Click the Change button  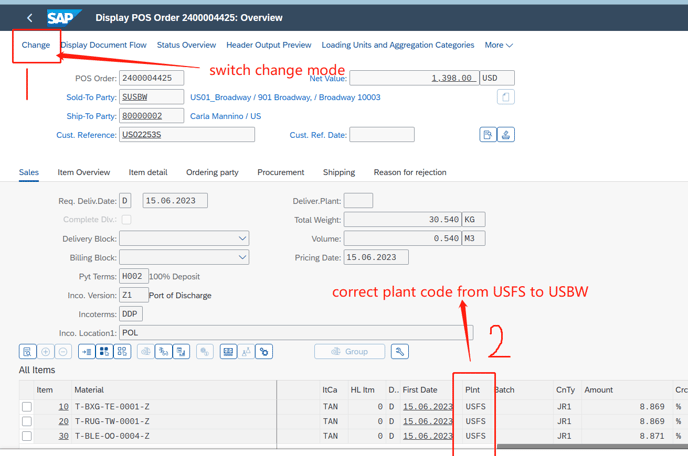36,45
